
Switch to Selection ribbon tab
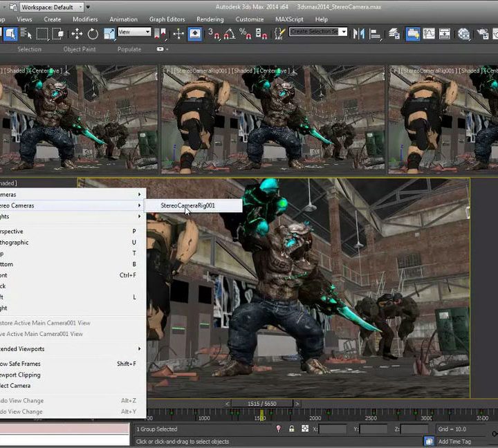coord(30,49)
